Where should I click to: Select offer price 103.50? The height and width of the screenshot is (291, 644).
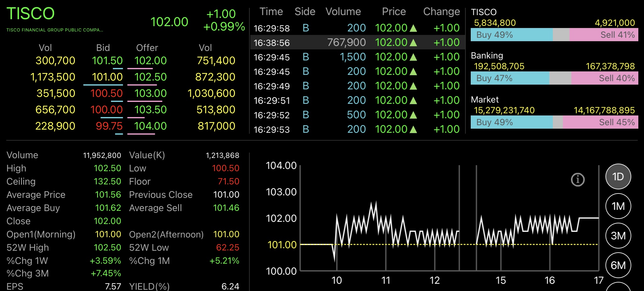[150, 109]
